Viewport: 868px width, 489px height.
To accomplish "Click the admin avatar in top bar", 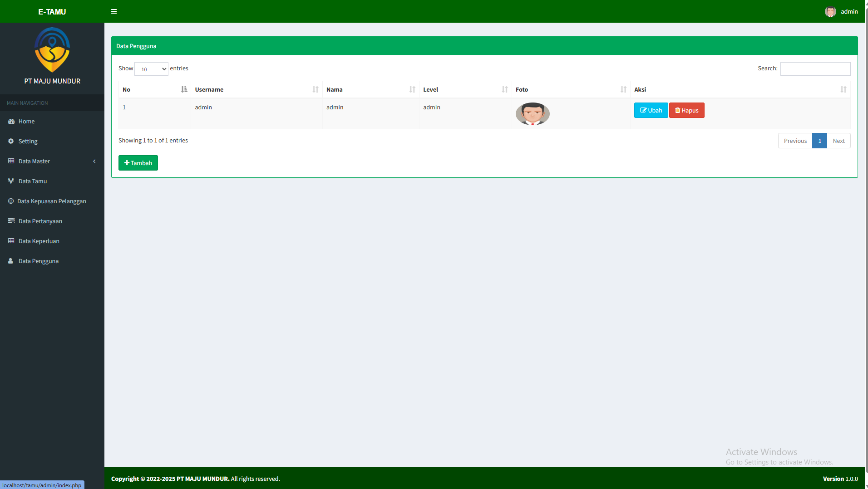I will tap(830, 12).
